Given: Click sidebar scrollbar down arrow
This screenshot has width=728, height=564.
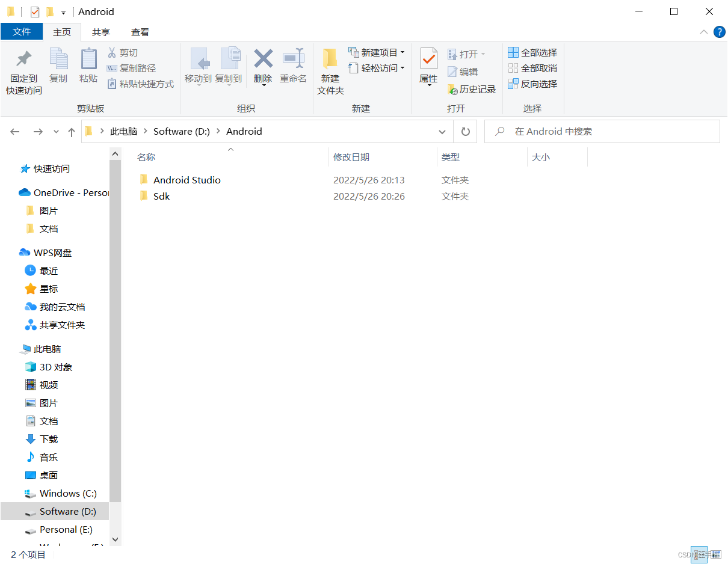Looking at the screenshot, I should (116, 540).
